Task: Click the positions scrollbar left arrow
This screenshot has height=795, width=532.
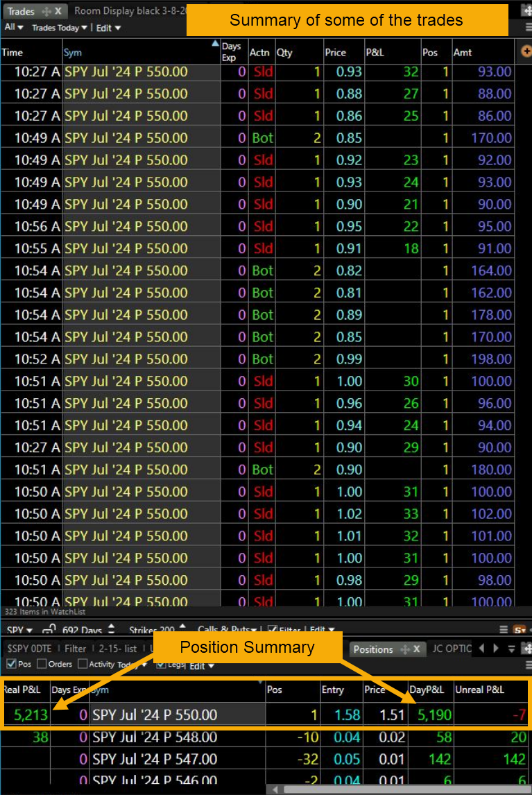Action: click(x=275, y=789)
